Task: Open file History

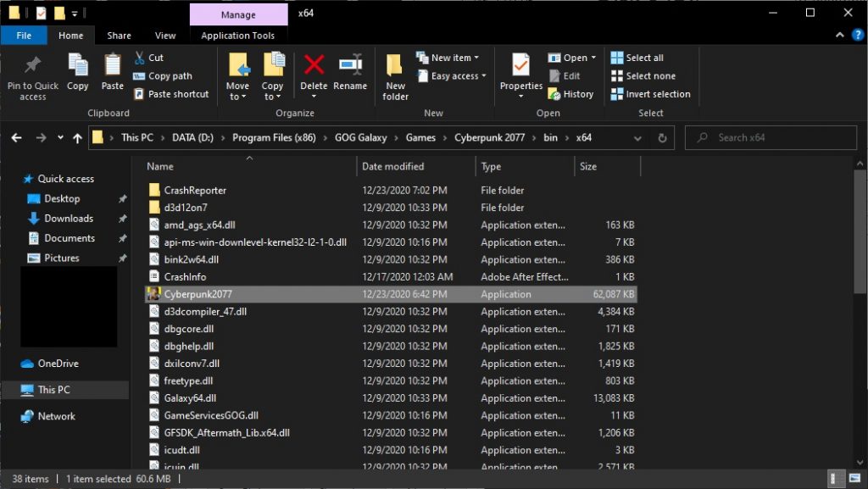Action: pos(570,94)
